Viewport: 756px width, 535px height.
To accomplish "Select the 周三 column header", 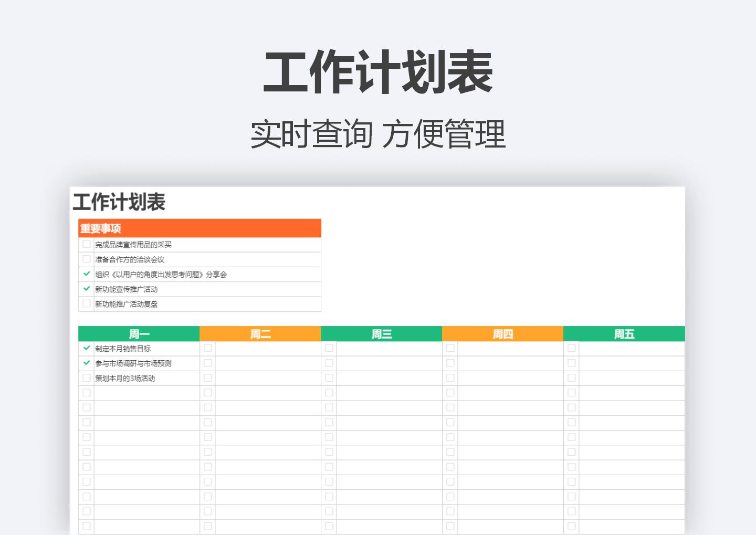I will tap(381, 333).
